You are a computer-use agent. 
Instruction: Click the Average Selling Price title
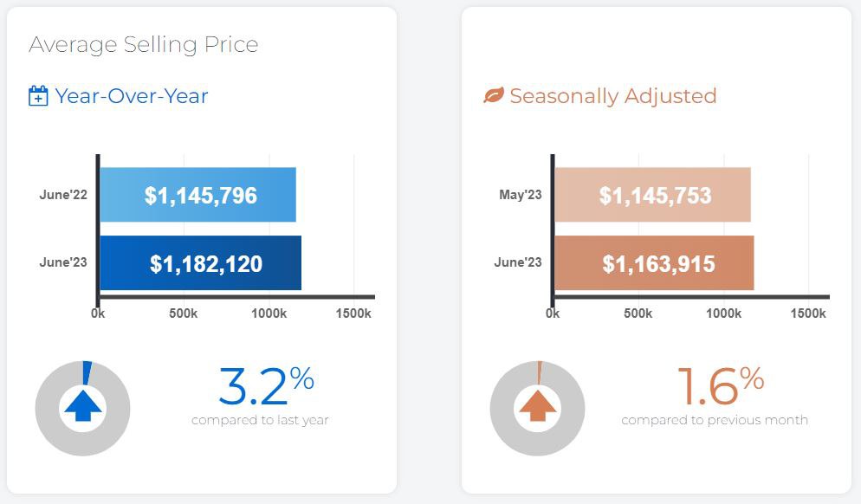(144, 45)
